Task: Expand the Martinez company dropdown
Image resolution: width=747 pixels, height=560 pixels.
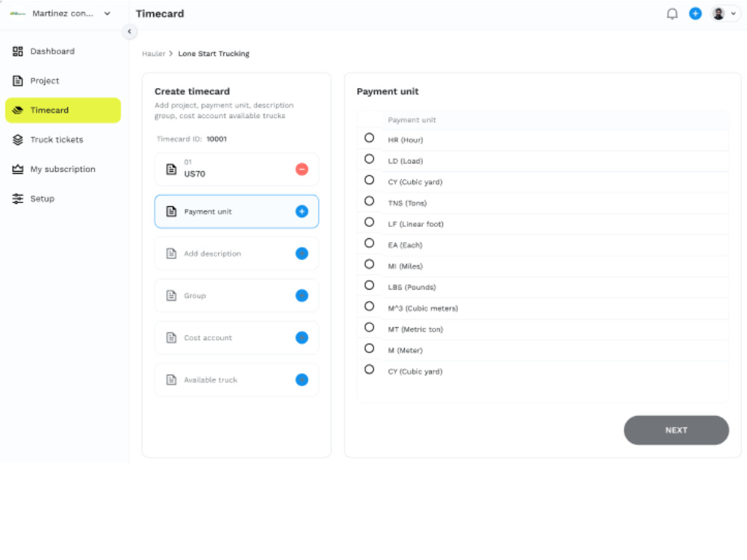Action: click(107, 13)
